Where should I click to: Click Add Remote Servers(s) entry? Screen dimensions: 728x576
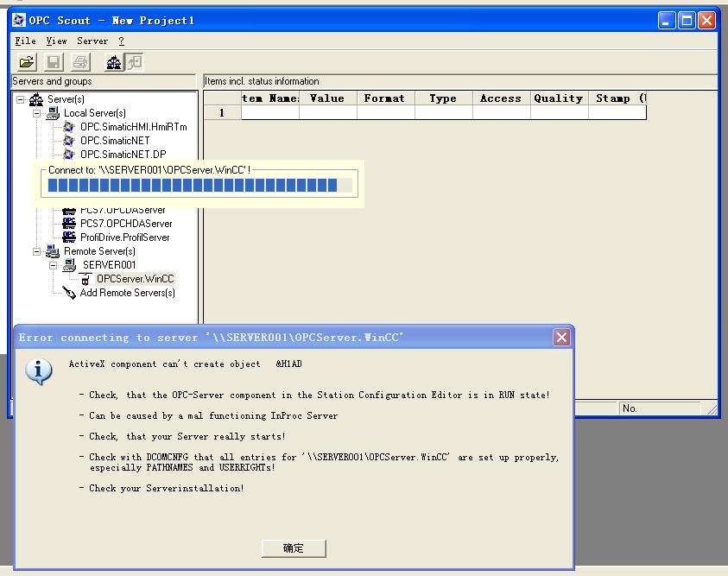coord(127,293)
